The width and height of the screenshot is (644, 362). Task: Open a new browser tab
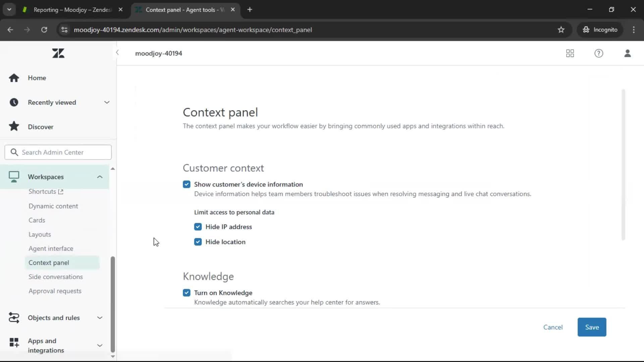pos(250,10)
